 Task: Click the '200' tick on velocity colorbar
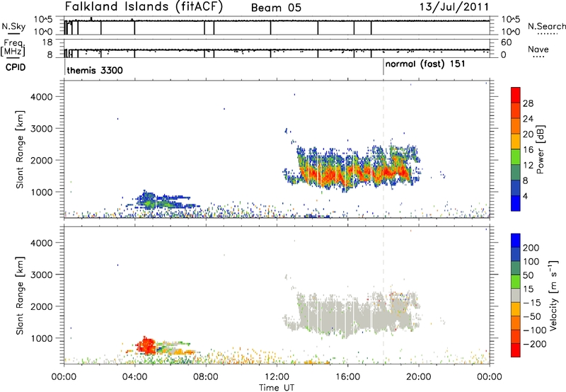point(531,248)
